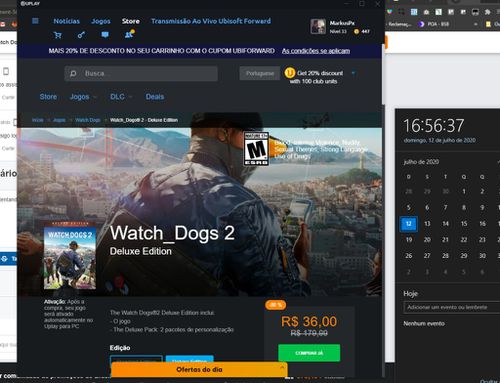This screenshot has height=383, width=500.
Task: Browser window: click puzzle-piece extensions icon
Action: (x=488, y=12)
